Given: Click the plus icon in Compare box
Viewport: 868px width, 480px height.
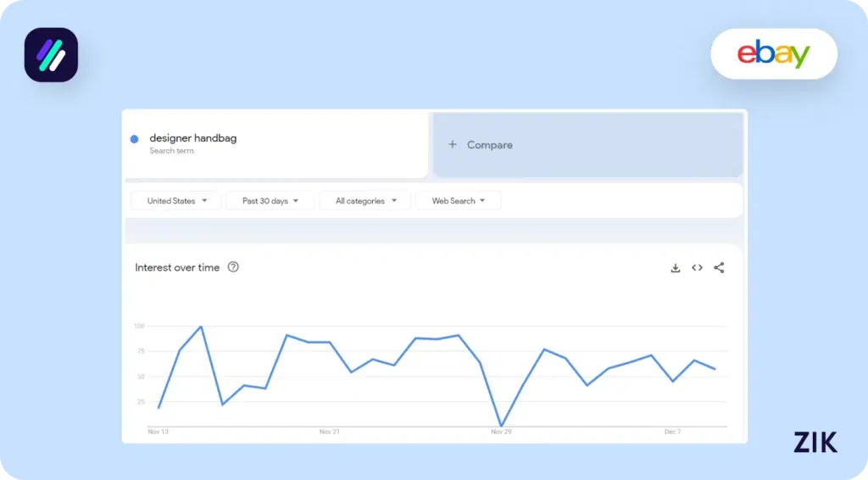Looking at the screenshot, I should click(453, 145).
